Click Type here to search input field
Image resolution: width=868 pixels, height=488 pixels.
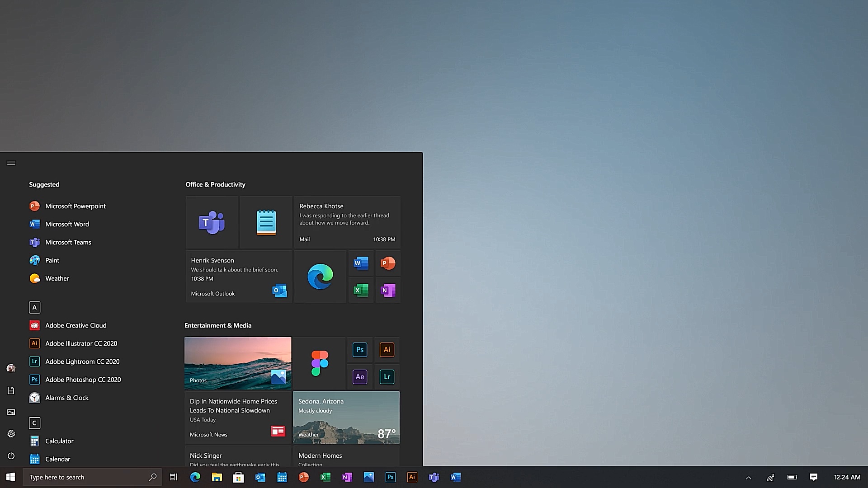[x=92, y=477]
